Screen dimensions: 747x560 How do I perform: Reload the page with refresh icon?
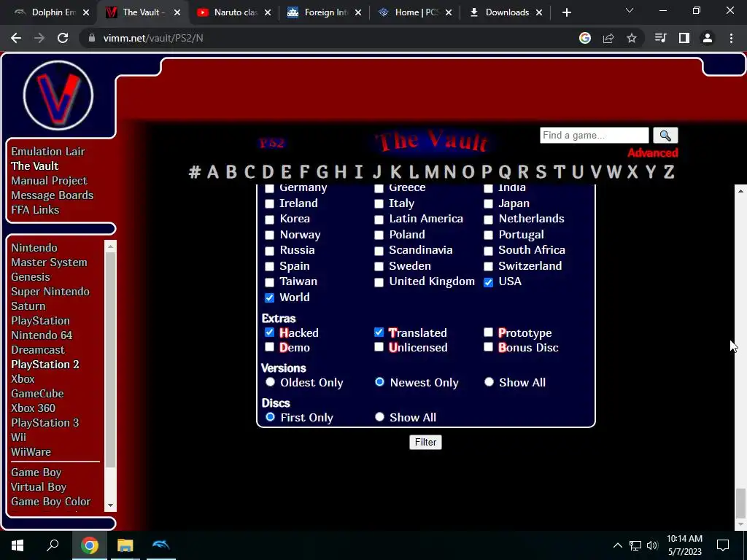tap(63, 38)
